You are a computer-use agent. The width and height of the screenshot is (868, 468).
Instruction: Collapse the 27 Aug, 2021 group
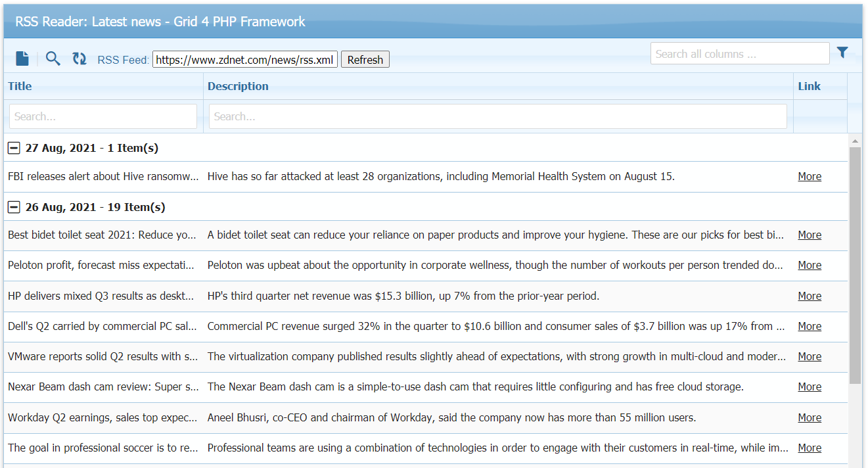(13, 149)
